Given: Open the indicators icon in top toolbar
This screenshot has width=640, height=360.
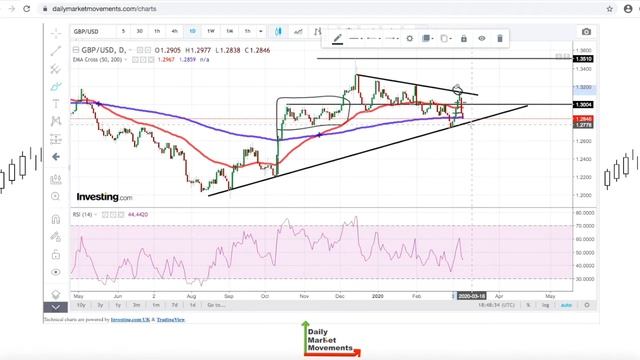Looking at the screenshot, I should [298, 31].
